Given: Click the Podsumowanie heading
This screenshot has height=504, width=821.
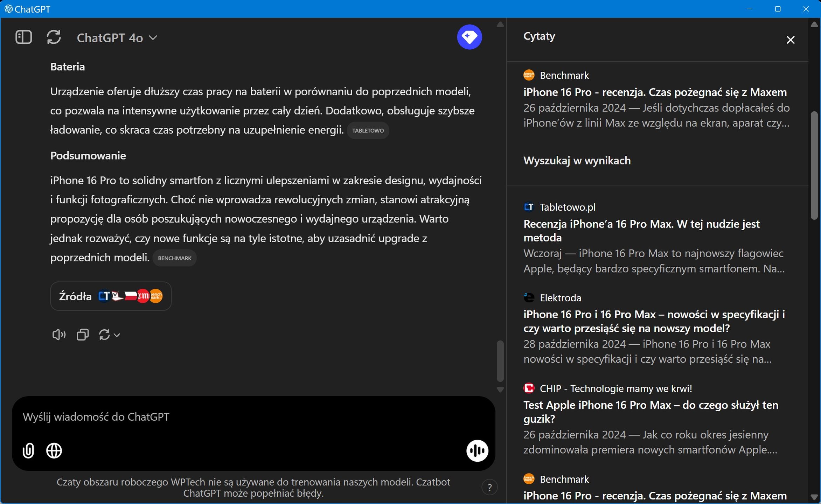Looking at the screenshot, I should 88,156.
